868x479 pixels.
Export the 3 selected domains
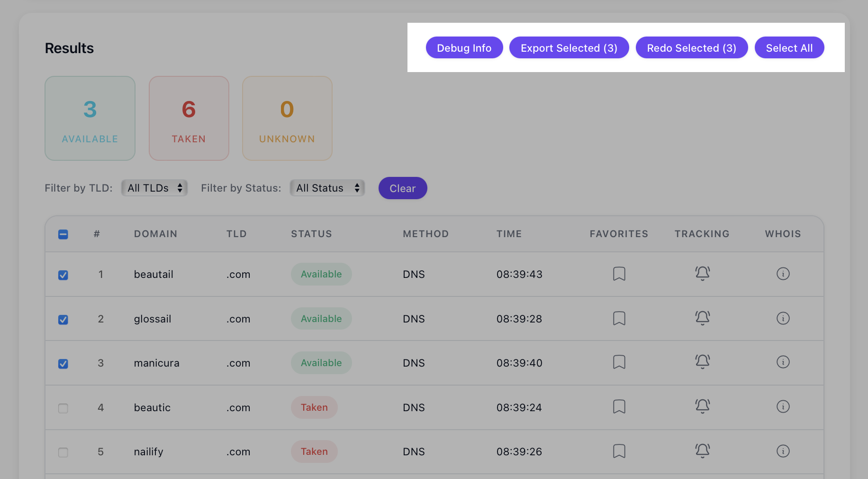(x=569, y=48)
